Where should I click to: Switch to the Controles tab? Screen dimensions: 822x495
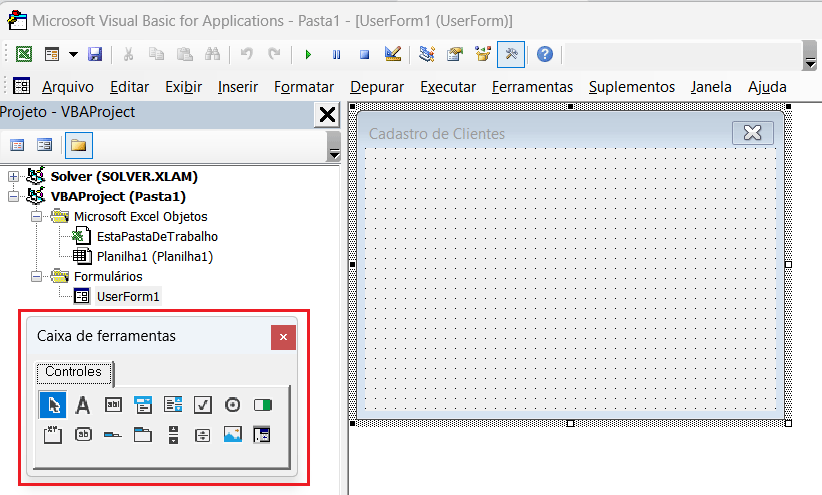pos(74,372)
